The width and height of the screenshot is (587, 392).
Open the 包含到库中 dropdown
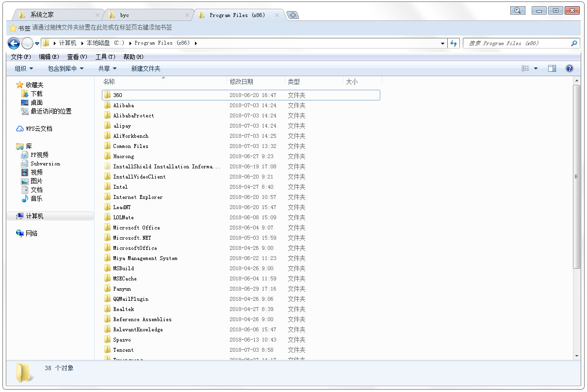[66, 68]
